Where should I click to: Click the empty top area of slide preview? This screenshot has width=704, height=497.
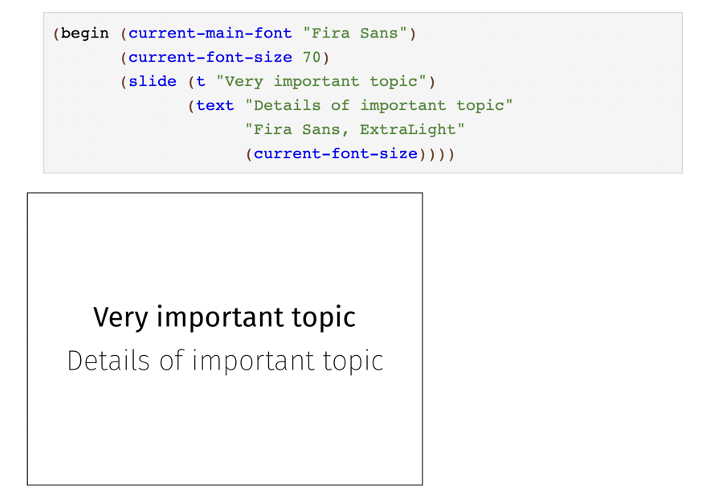tap(224, 240)
